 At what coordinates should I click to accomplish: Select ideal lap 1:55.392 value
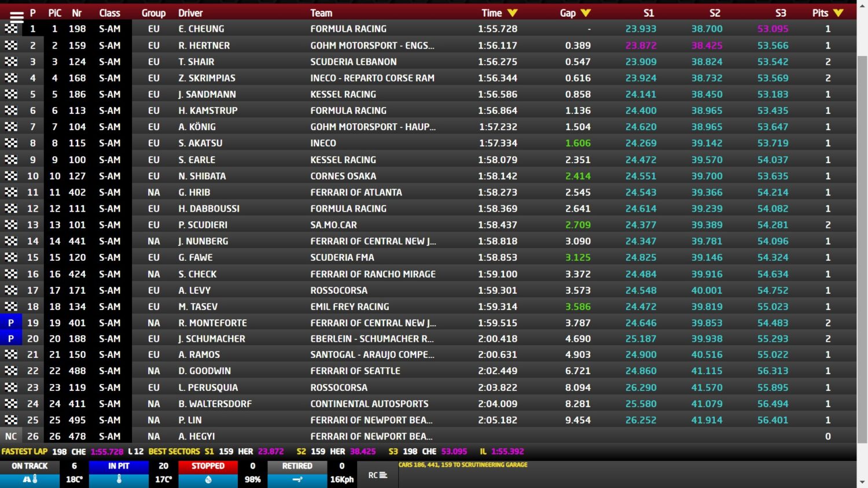(507, 452)
